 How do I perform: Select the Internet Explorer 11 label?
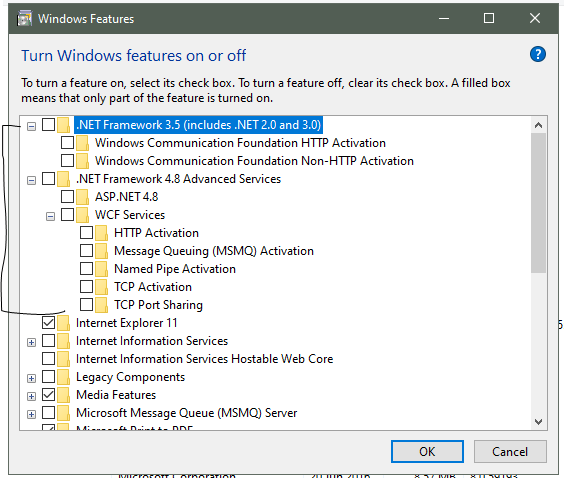pos(127,323)
